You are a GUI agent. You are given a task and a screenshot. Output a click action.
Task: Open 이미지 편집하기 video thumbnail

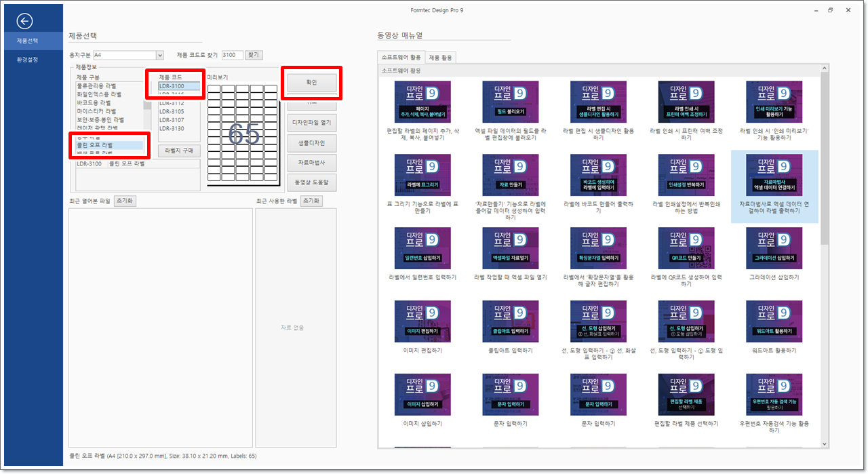(422, 321)
